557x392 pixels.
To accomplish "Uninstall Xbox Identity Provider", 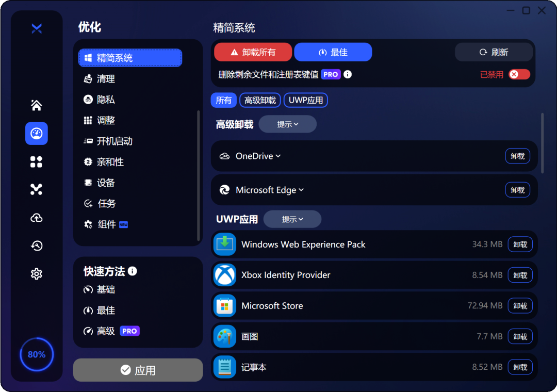I will (520, 275).
